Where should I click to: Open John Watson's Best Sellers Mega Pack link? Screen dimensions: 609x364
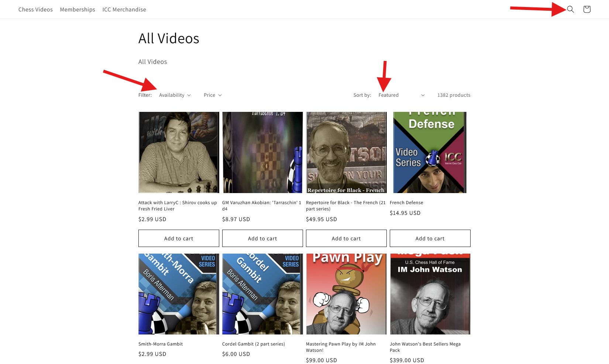[425, 347]
